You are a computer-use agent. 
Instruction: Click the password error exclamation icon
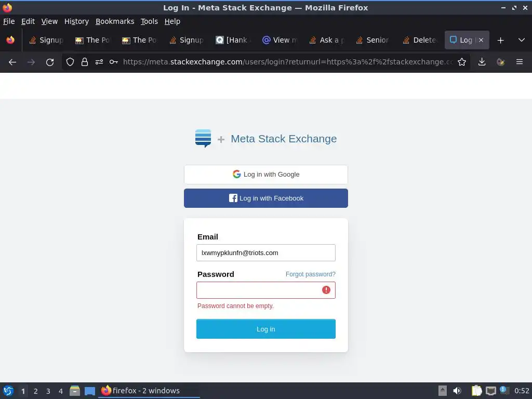326,290
